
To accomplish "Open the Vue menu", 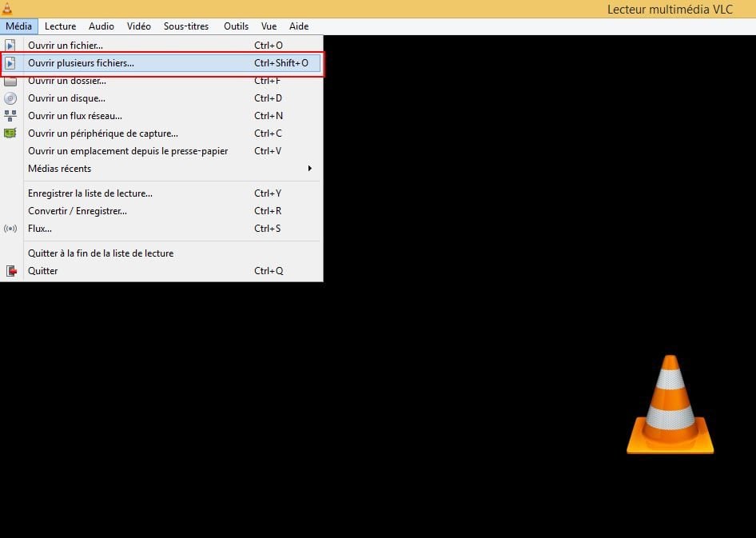I will pyautogui.click(x=269, y=26).
